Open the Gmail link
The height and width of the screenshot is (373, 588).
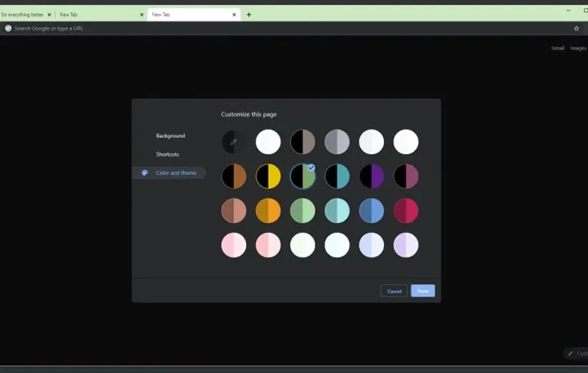tap(558, 49)
